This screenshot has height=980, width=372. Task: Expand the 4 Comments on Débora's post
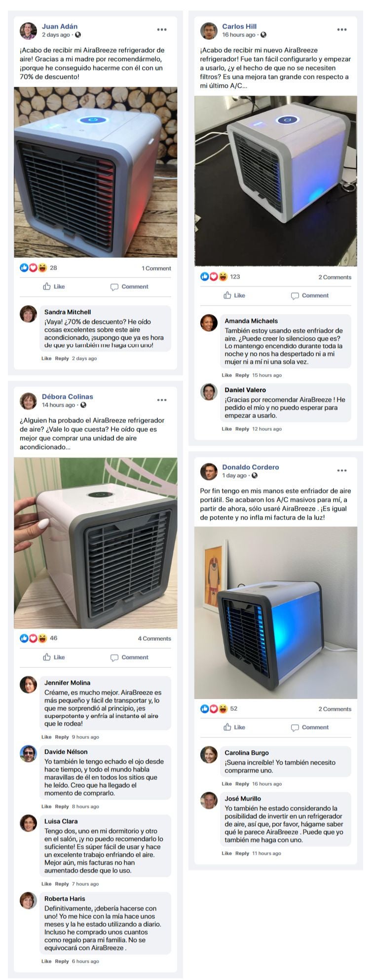[x=154, y=638]
